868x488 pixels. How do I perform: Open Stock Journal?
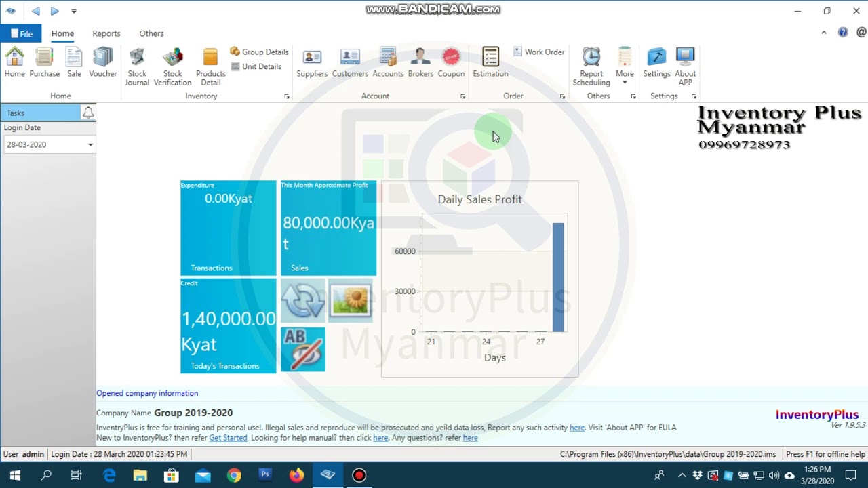tap(137, 67)
